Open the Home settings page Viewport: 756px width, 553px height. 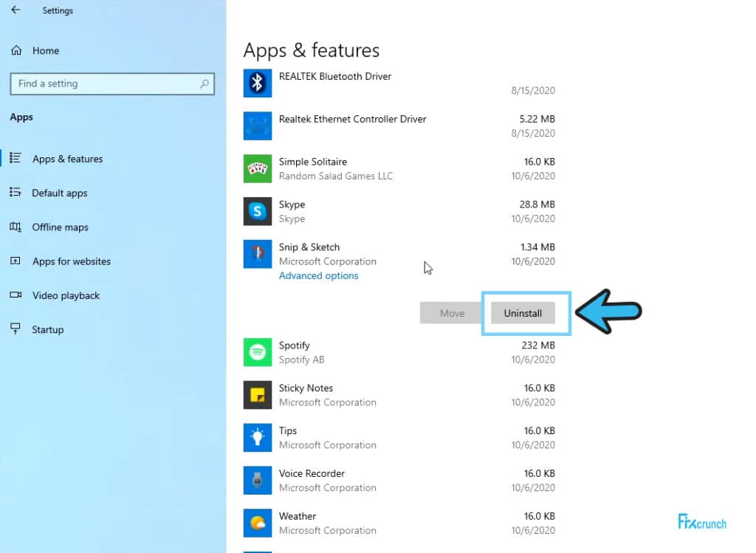[46, 50]
